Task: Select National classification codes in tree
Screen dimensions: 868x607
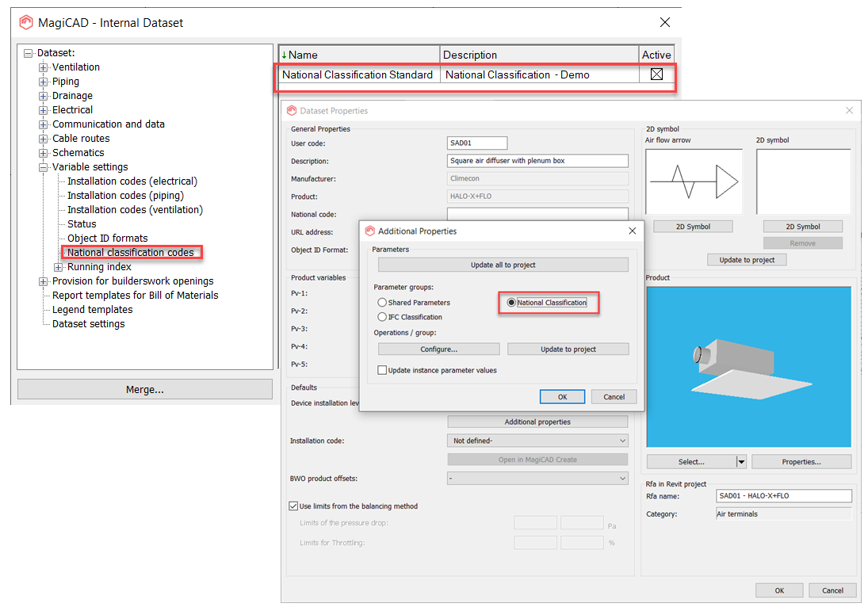Action: point(131,253)
